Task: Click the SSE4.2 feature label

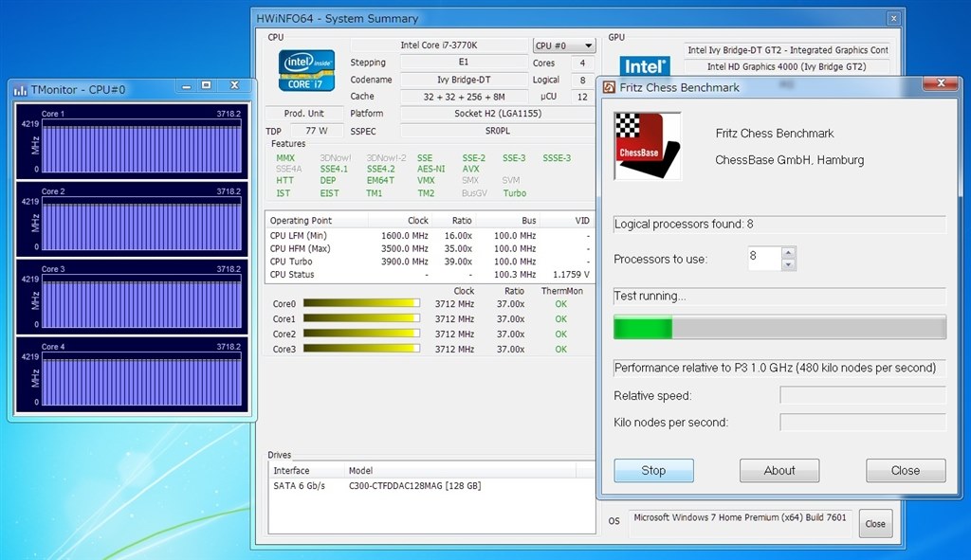Action: click(x=381, y=169)
